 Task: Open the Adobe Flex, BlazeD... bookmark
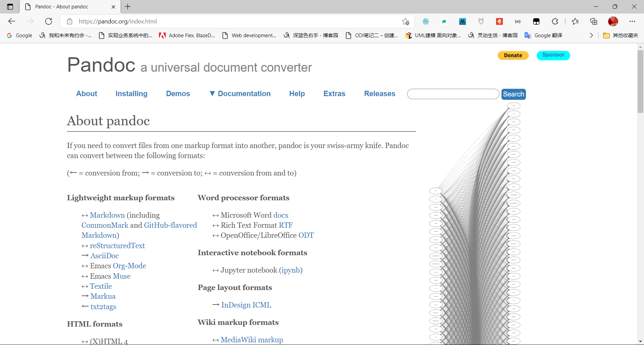(187, 36)
